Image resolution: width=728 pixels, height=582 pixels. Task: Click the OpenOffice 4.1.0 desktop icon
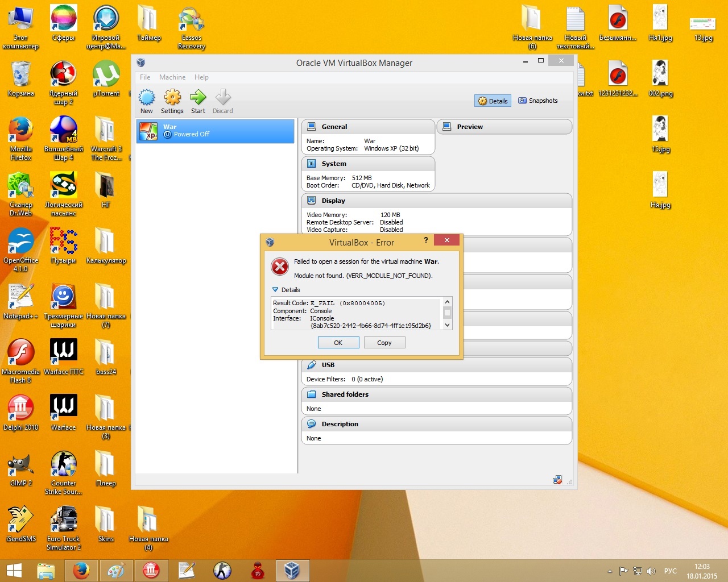pyautogui.click(x=21, y=250)
